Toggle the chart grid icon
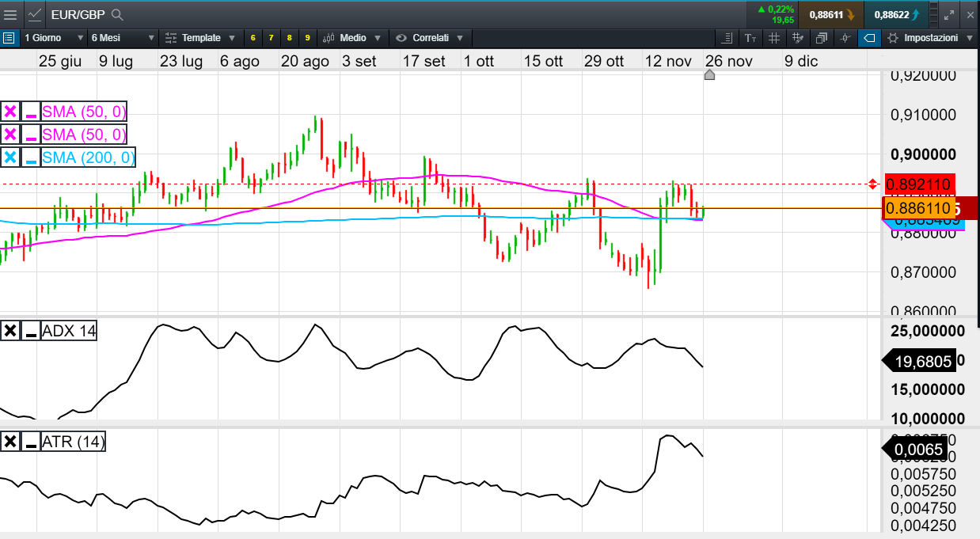This screenshot has height=539, width=980. coord(774,37)
